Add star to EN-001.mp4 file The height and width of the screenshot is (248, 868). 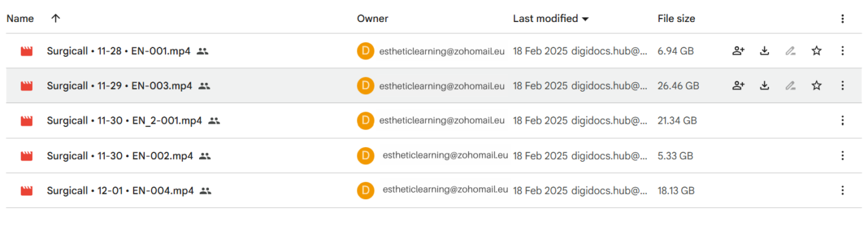(816, 51)
